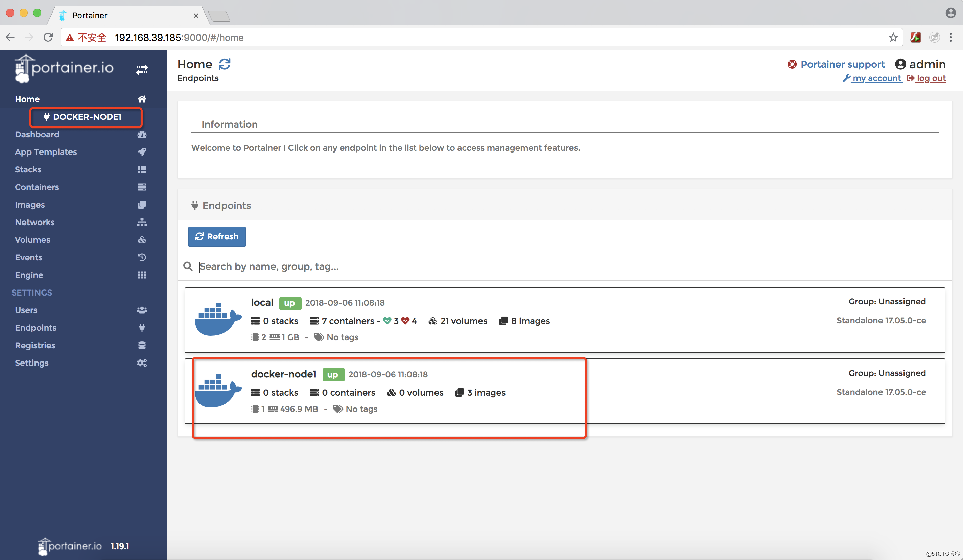Click the "8 images" text for local
This screenshot has height=560, width=963.
click(x=531, y=321)
